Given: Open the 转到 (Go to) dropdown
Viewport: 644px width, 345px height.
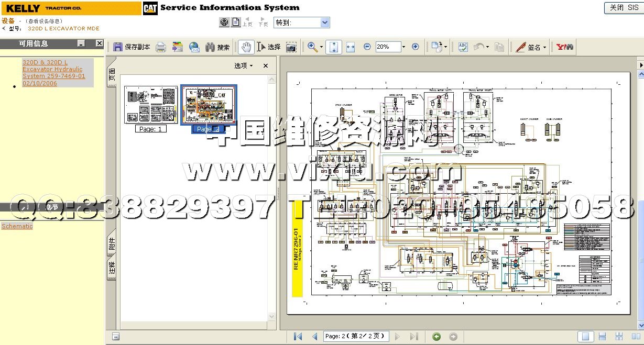Looking at the screenshot, I should coord(324,23).
